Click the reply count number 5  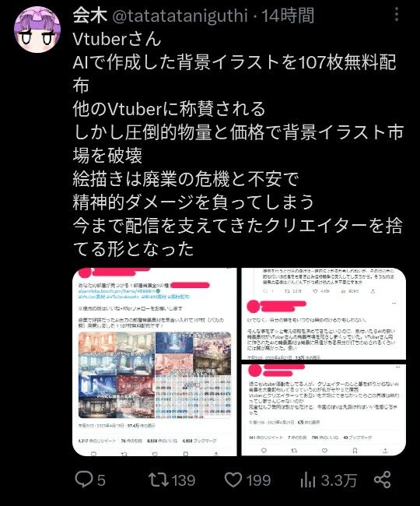[x=101, y=480]
